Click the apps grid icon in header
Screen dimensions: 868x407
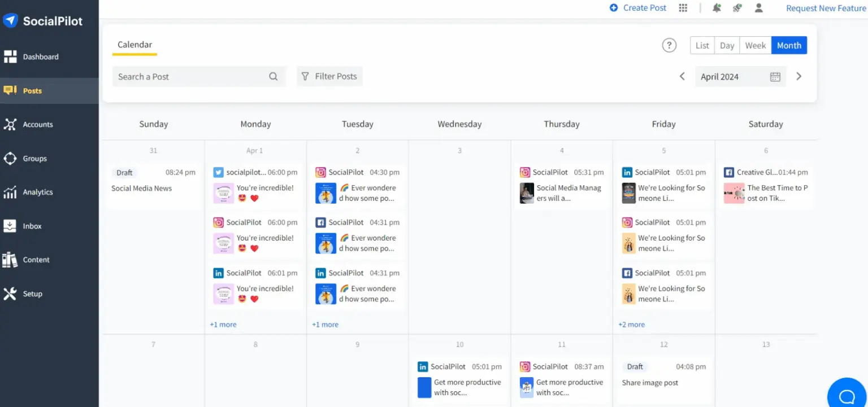coord(683,8)
